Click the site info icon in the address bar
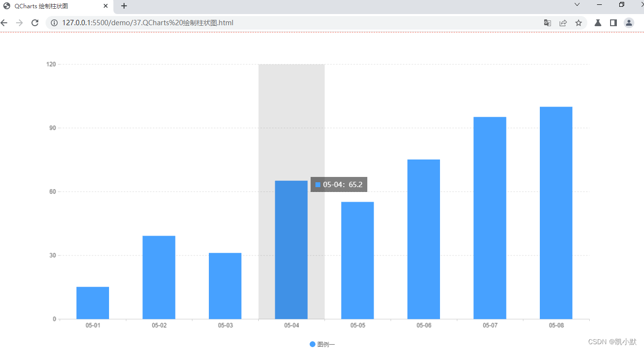This screenshot has width=644, height=350. click(54, 23)
